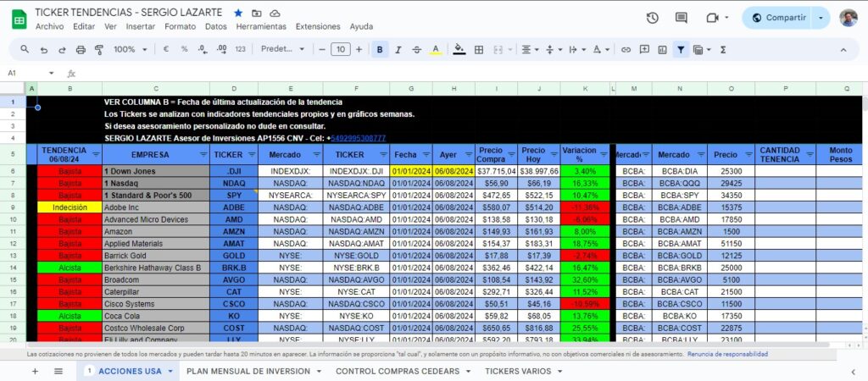Open the Datos menu
The height and width of the screenshot is (381, 868).
click(x=216, y=26)
